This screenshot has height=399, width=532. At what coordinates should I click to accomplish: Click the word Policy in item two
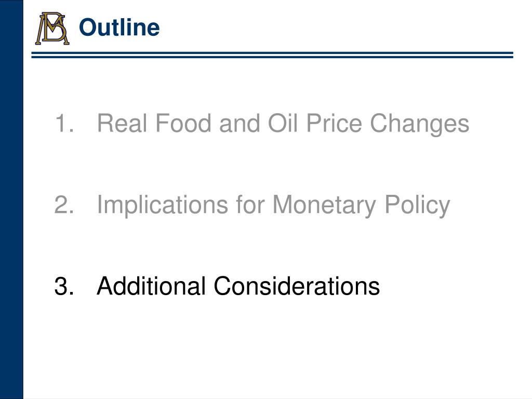pos(417,206)
